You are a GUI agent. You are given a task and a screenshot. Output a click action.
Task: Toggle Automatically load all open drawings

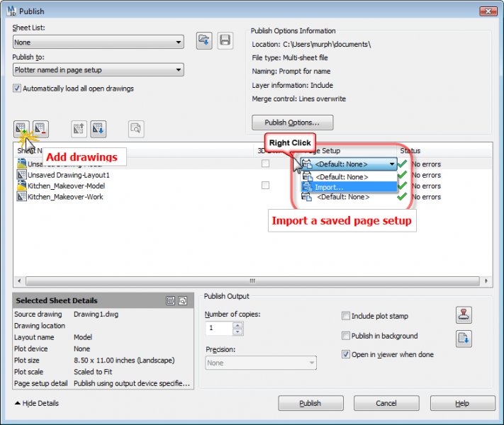pyautogui.click(x=17, y=88)
